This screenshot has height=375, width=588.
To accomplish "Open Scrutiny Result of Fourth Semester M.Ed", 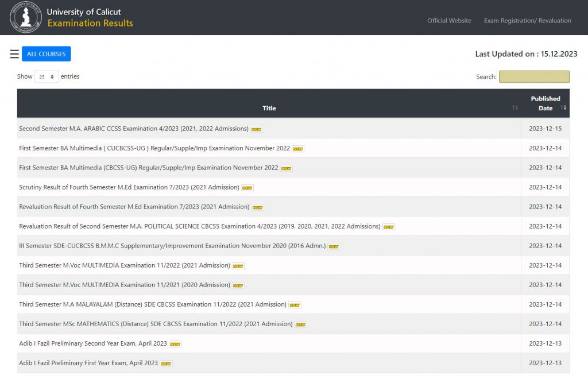I will pos(129,187).
